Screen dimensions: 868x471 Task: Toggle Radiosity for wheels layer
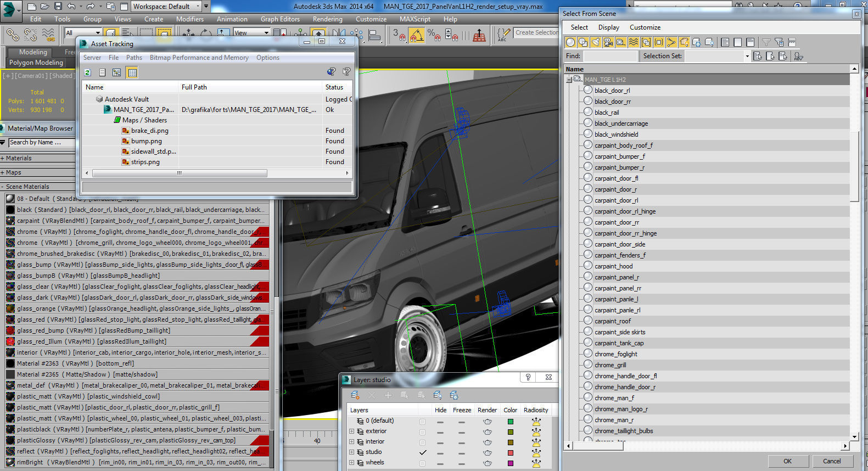click(536, 463)
